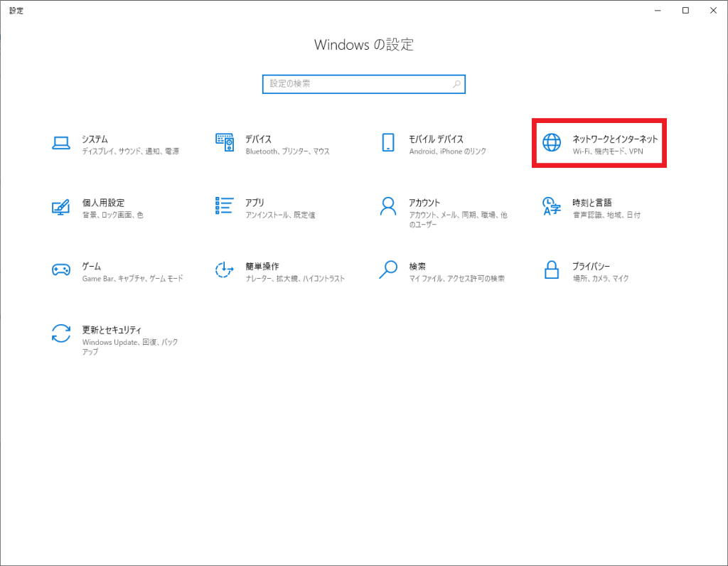Maximize the 設定 window
Viewport: 728px width, 566px height.
pyautogui.click(x=685, y=10)
